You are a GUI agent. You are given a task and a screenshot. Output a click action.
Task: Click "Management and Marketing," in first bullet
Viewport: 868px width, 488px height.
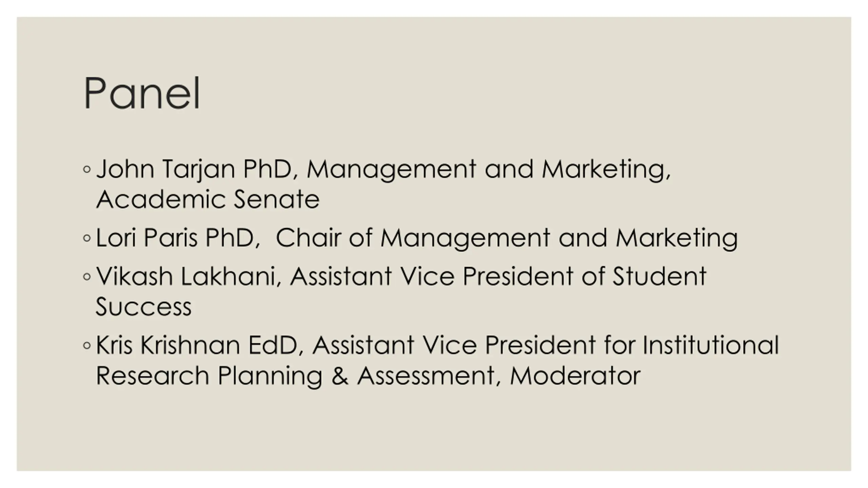coord(489,170)
